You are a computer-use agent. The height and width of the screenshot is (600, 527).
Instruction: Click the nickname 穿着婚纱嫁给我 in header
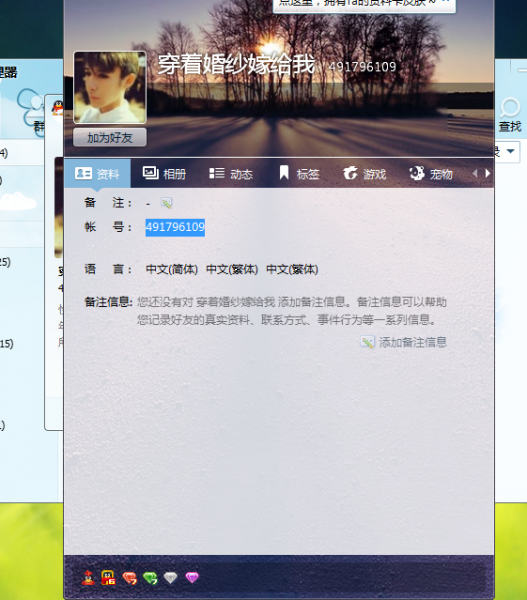tap(237, 64)
